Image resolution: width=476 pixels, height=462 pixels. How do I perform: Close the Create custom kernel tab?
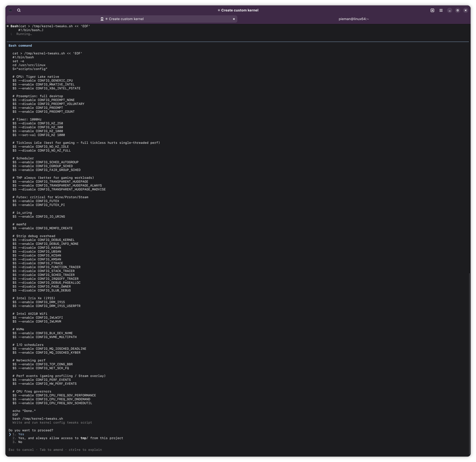tap(234, 19)
